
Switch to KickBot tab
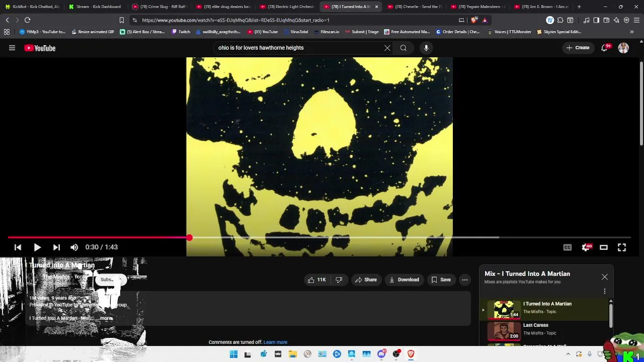32,7
